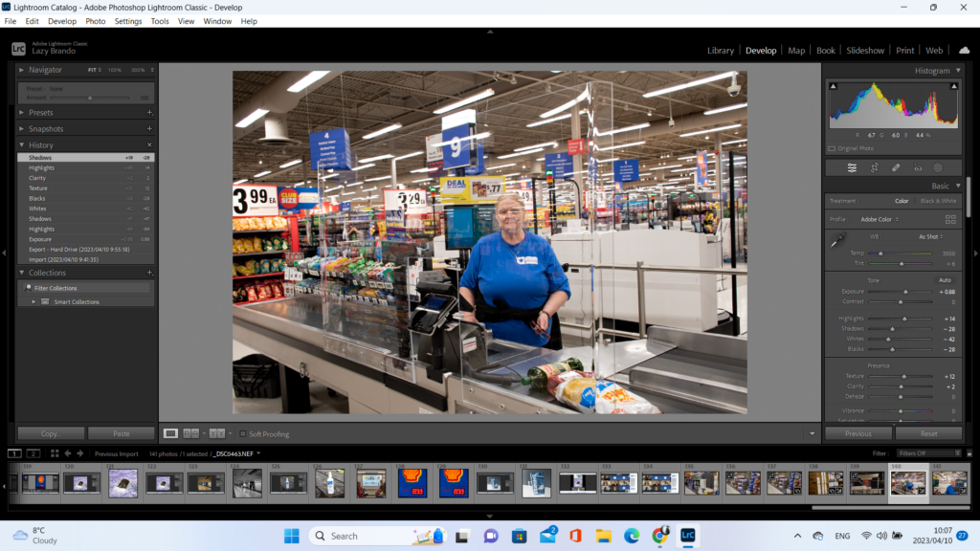Enable the Soft Proofing checkbox
Screen dimensions: 980x551
(x=243, y=433)
